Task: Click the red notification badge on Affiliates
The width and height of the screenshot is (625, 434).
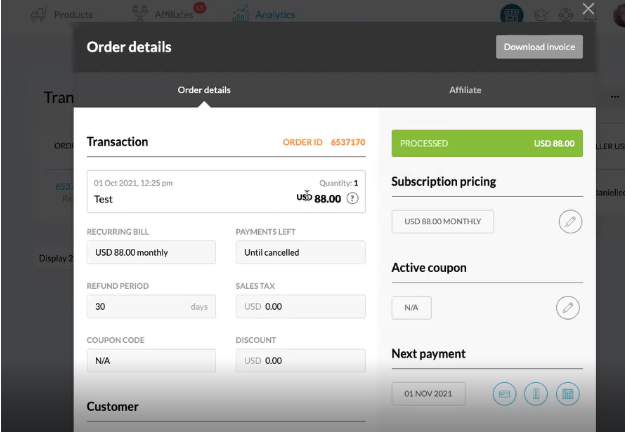Action: coord(199,8)
